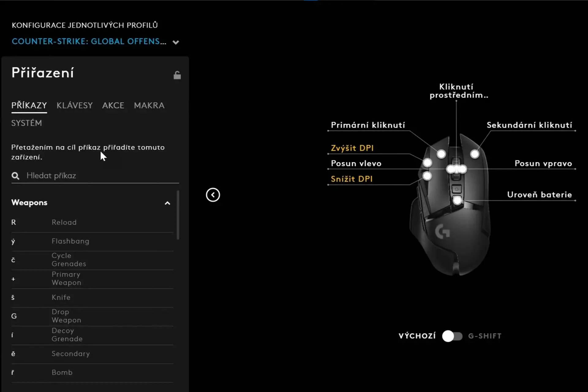Open the MAKRA tab
The image size is (588, 392).
tap(149, 105)
